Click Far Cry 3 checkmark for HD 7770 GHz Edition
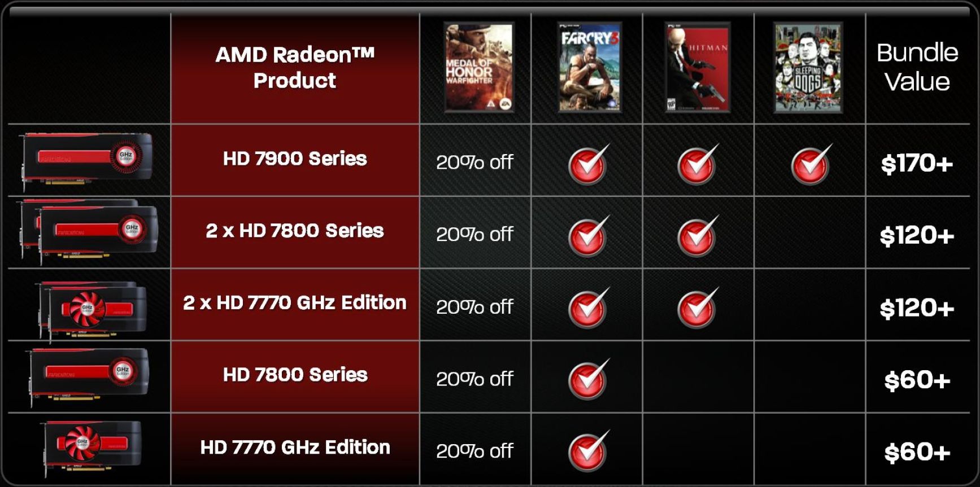Screen dimensions: 980x487 (588, 451)
